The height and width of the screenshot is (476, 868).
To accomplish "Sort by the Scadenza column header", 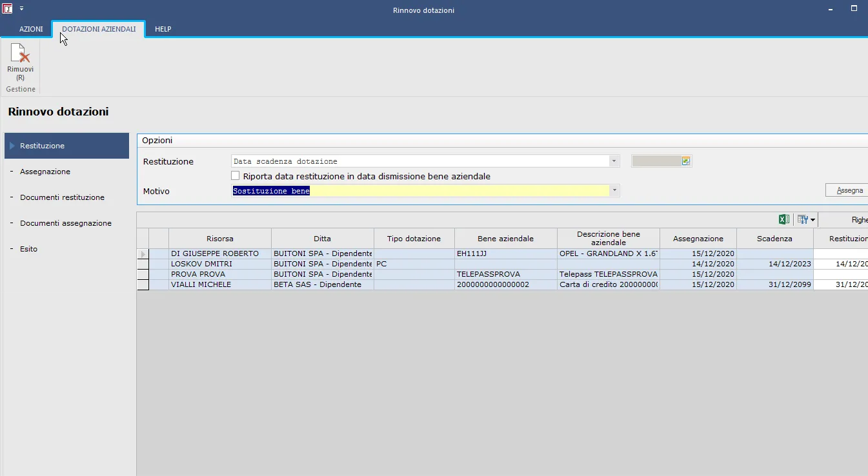I will (x=774, y=239).
